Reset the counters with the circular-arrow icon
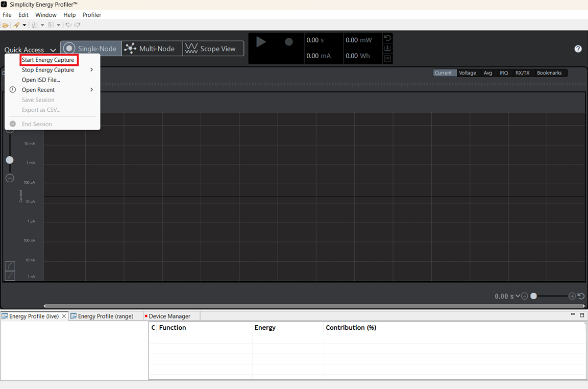588x389 pixels. point(387,37)
